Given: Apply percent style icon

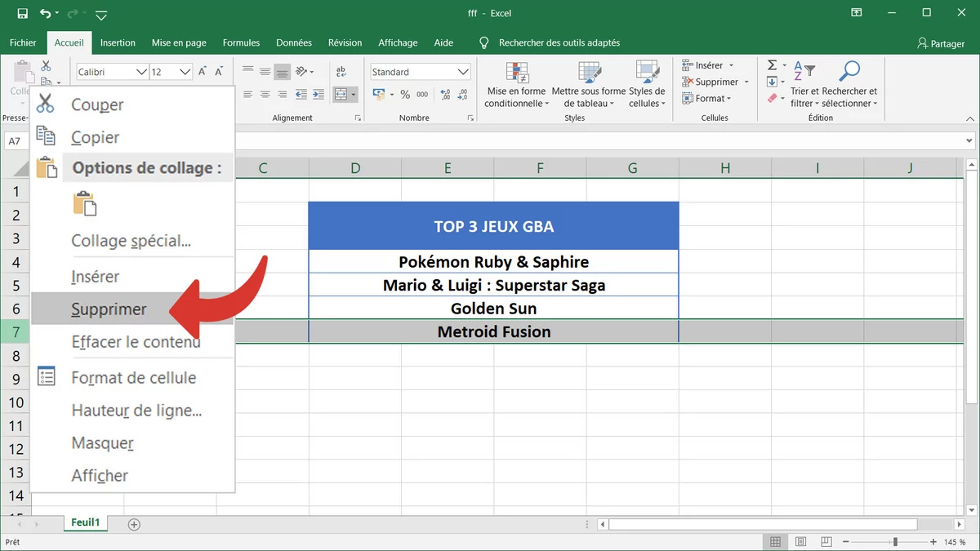Looking at the screenshot, I should click(405, 95).
